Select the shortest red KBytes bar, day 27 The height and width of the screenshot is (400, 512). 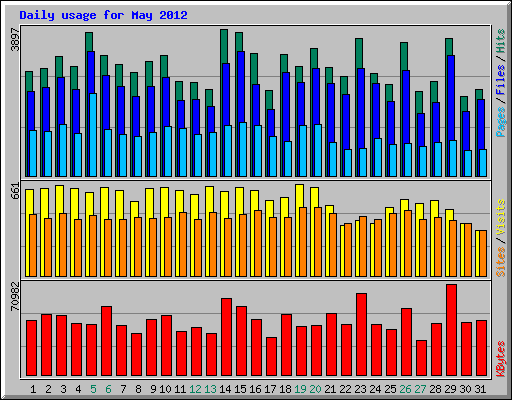click(421, 358)
